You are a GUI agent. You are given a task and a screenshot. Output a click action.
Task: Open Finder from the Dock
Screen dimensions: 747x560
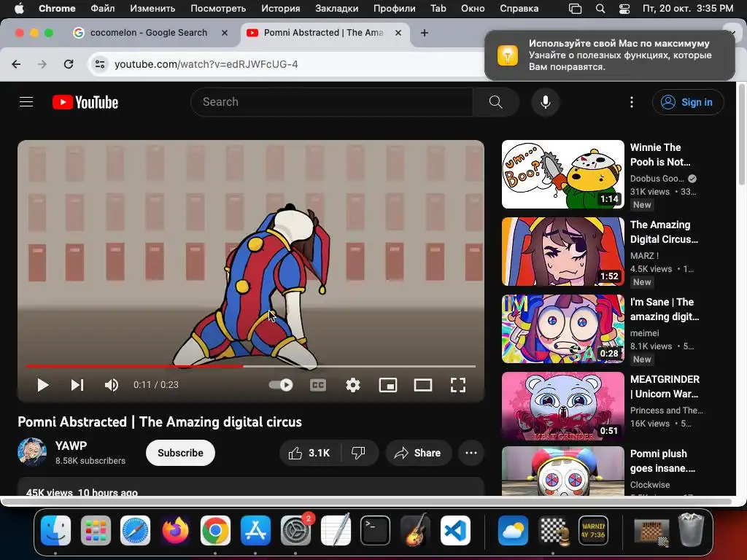coord(55,530)
